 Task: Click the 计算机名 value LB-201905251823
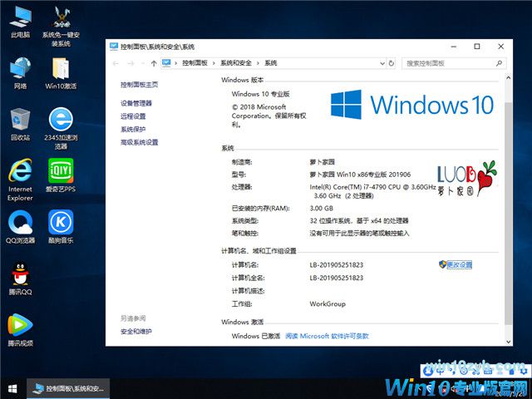[x=336, y=264]
